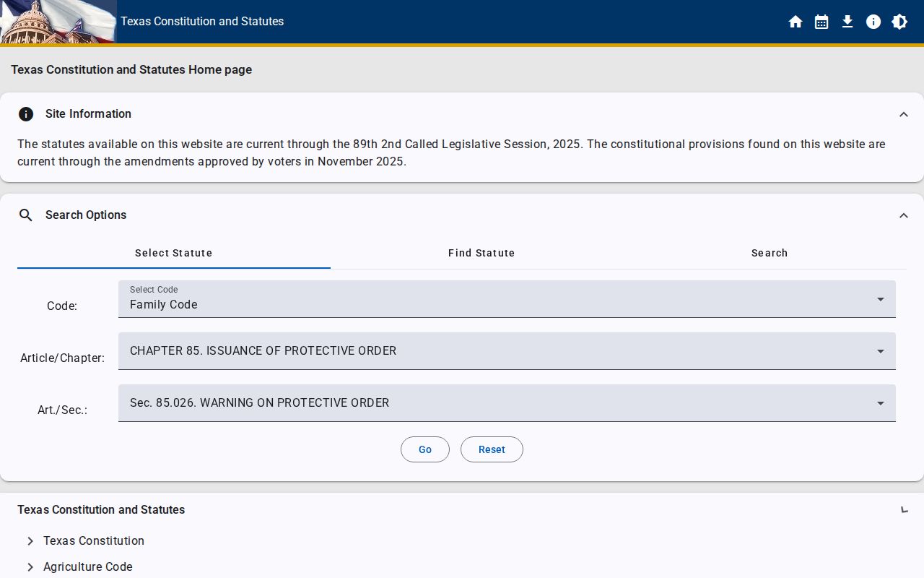Switch to the Search tab
Screen dimensions: 924x578
[x=770, y=253]
